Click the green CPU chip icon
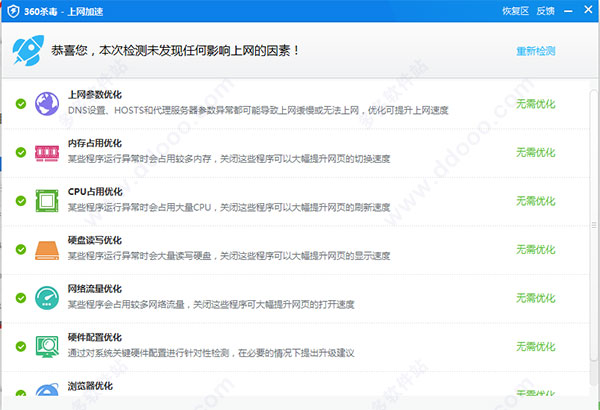600x410 pixels. [47, 201]
